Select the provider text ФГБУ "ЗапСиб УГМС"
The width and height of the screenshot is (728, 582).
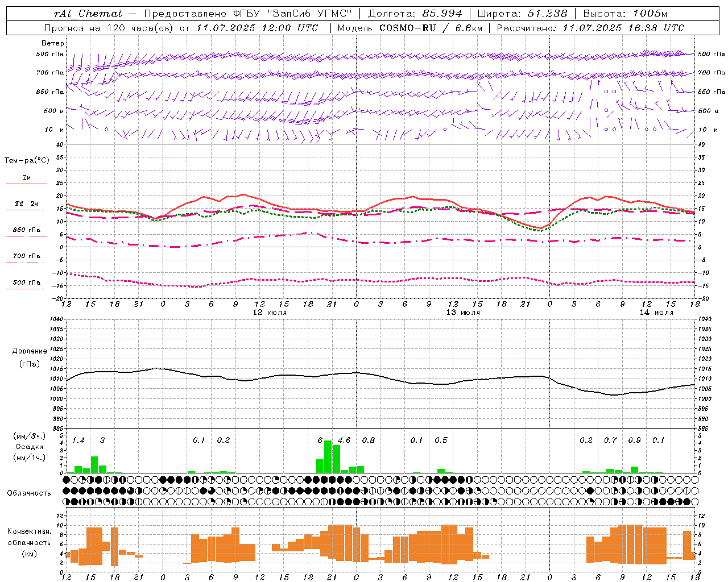pyautogui.click(x=292, y=14)
